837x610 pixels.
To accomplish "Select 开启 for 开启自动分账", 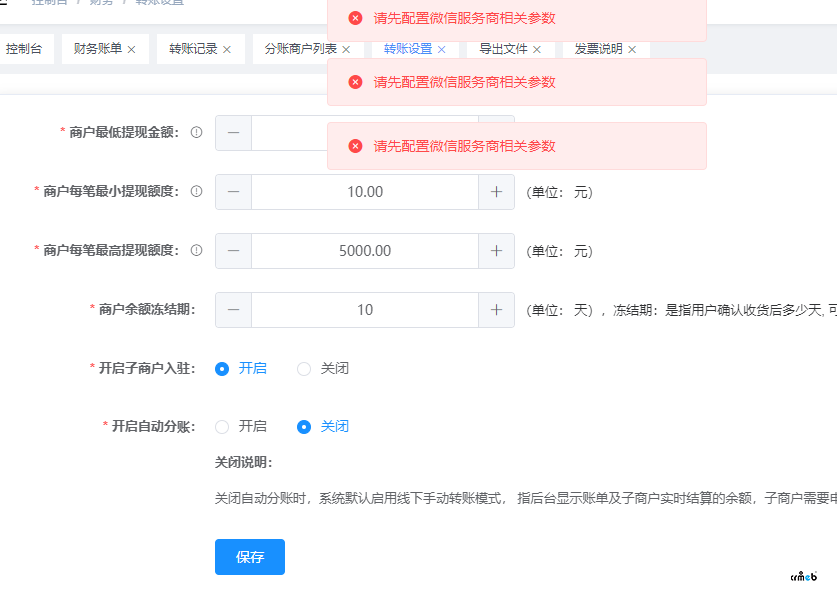I will point(223,426).
